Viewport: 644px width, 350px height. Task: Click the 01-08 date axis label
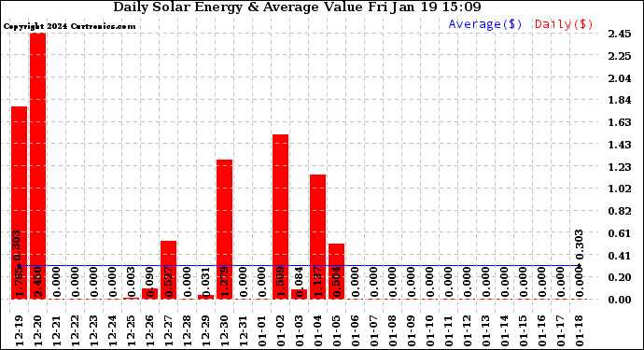(x=392, y=331)
